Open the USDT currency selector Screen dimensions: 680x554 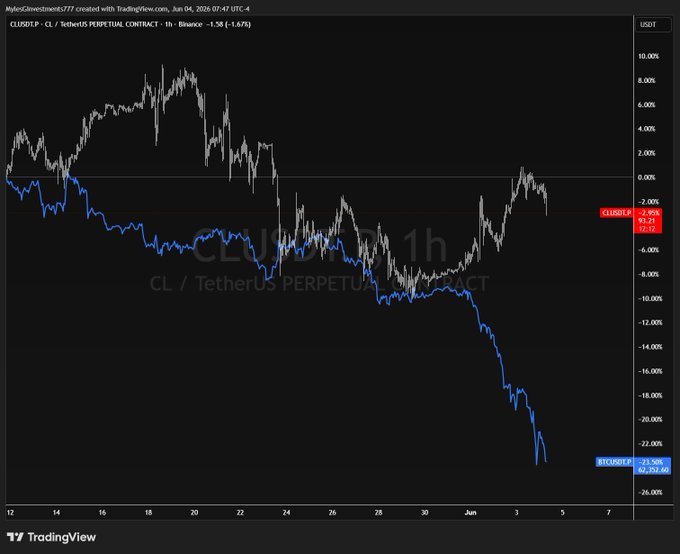pos(653,25)
